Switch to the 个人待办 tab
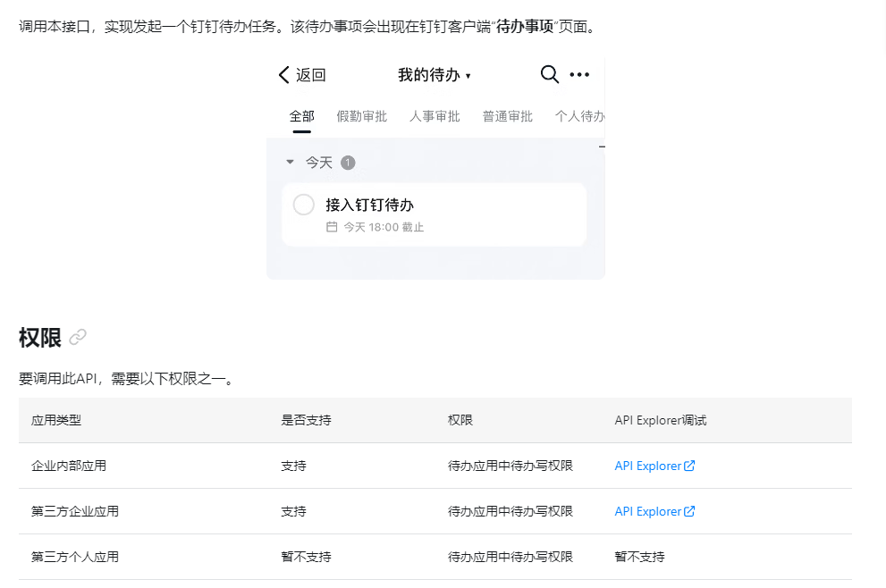Viewport: 886px width, 588px height. [579, 116]
